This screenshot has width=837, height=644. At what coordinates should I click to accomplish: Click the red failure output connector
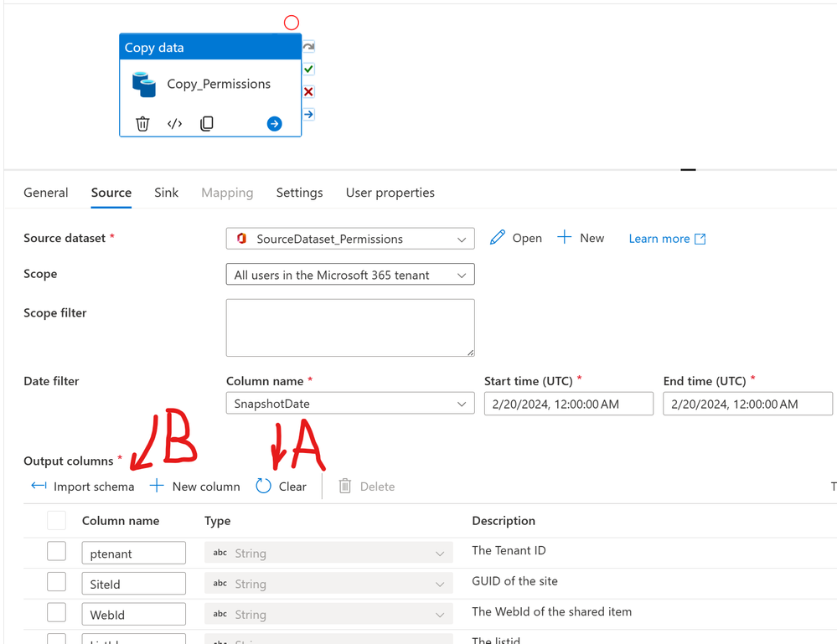pos(308,92)
